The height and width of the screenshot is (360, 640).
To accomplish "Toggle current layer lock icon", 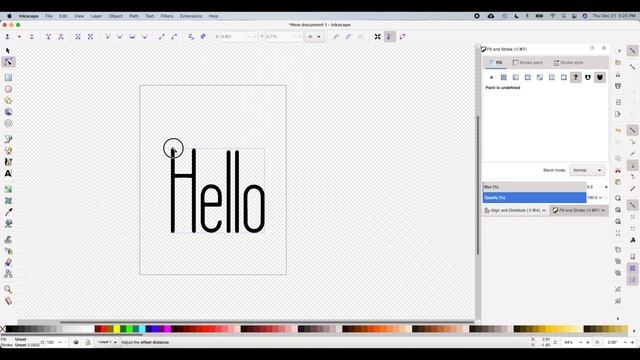I will tap(88, 342).
